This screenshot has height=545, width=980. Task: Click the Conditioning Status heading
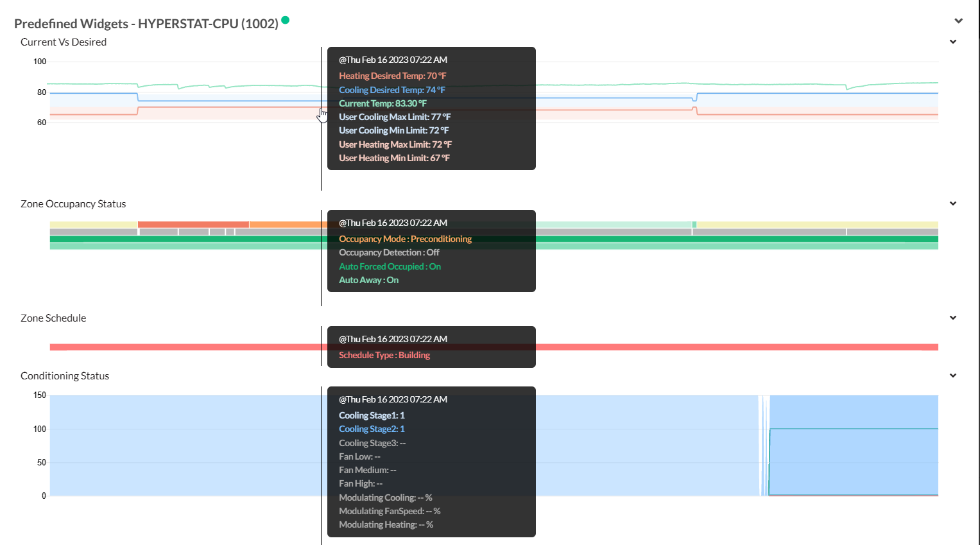[x=65, y=376]
